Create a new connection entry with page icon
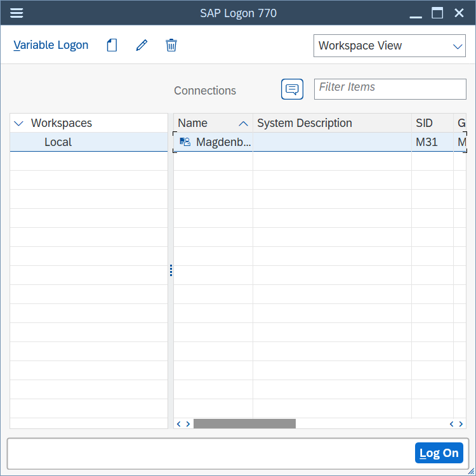The width and height of the screenshot is (476, 476). click(112, 45)
